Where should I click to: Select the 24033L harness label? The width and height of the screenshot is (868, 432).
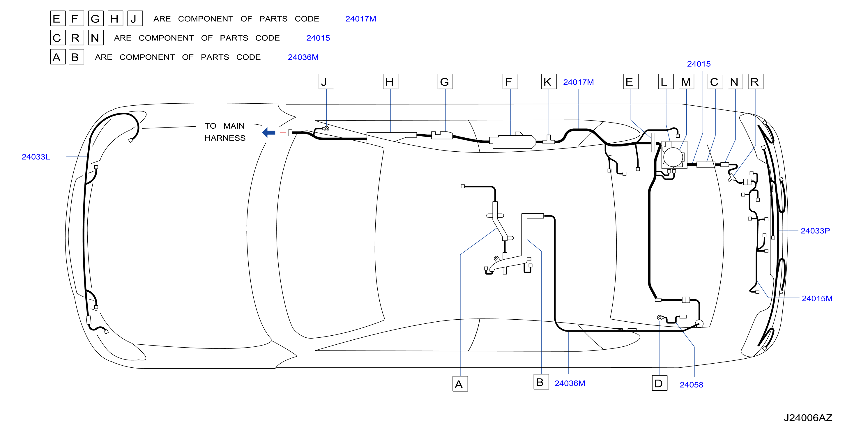click(36, 157)
